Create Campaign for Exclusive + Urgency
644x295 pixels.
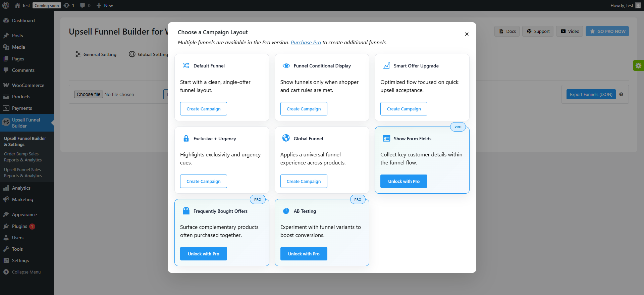point(204,181)
